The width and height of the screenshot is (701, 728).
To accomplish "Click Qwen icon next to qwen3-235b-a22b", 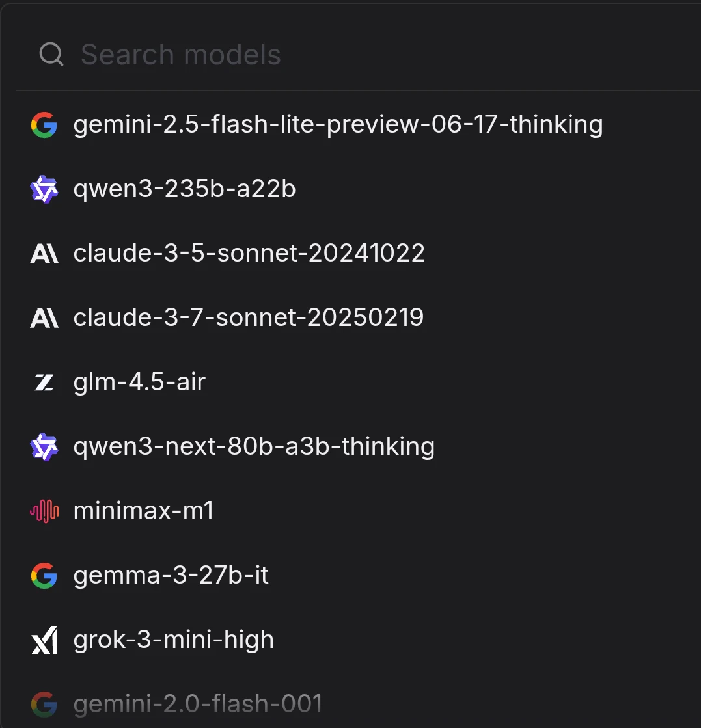I will (44, 189).
